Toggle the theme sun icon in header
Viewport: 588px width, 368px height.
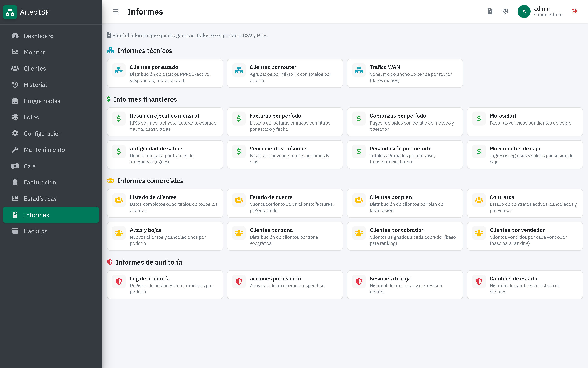506,11
